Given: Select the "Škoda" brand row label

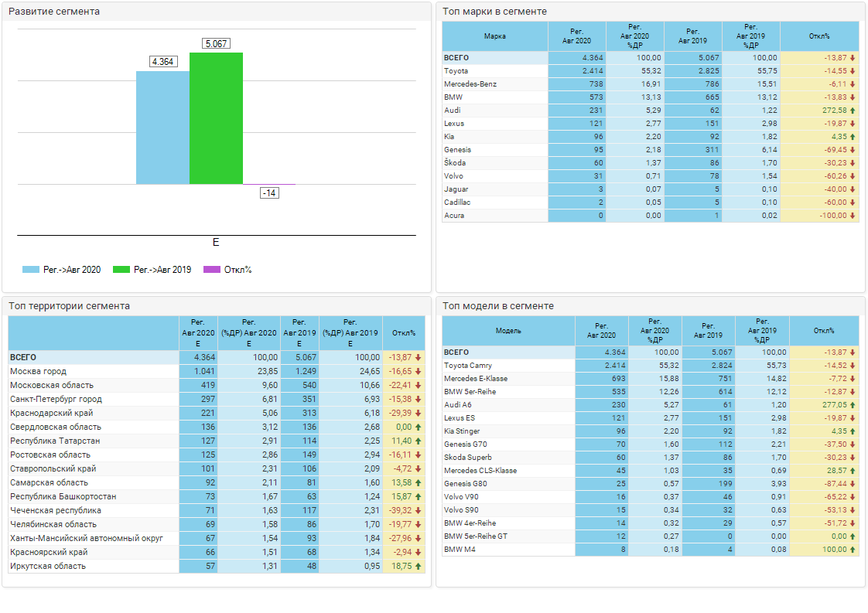Looking at the screenshot, I should tap(454, 163).
